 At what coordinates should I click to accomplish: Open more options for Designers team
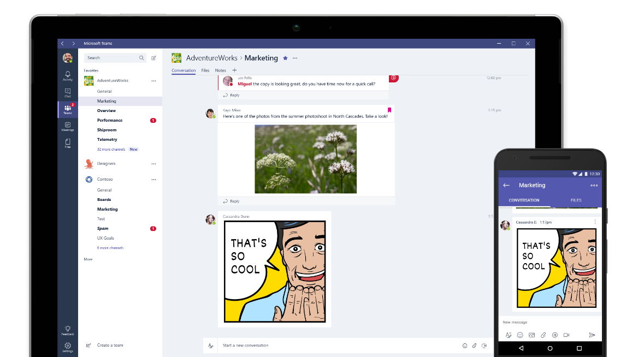[153, 164]
